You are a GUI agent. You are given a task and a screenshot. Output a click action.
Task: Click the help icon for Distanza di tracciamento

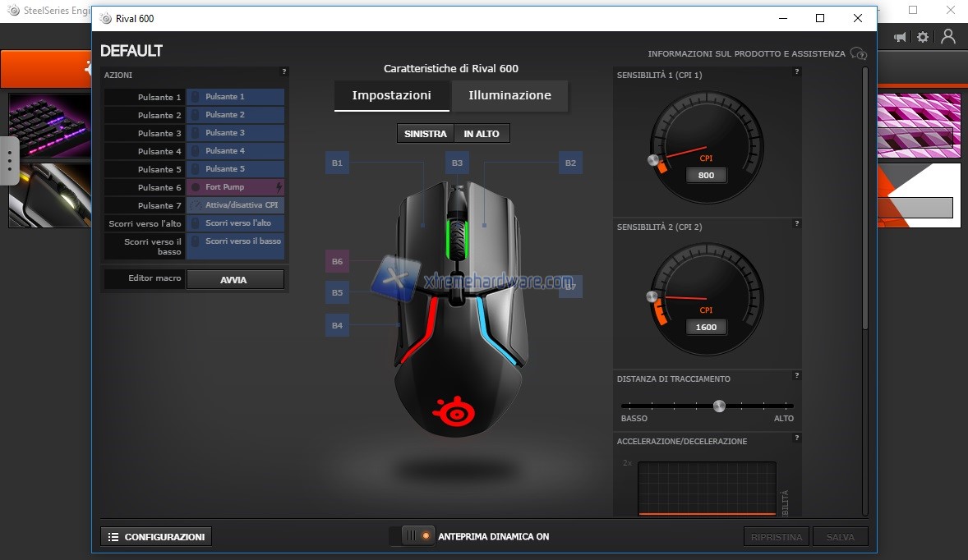(796, 376)
